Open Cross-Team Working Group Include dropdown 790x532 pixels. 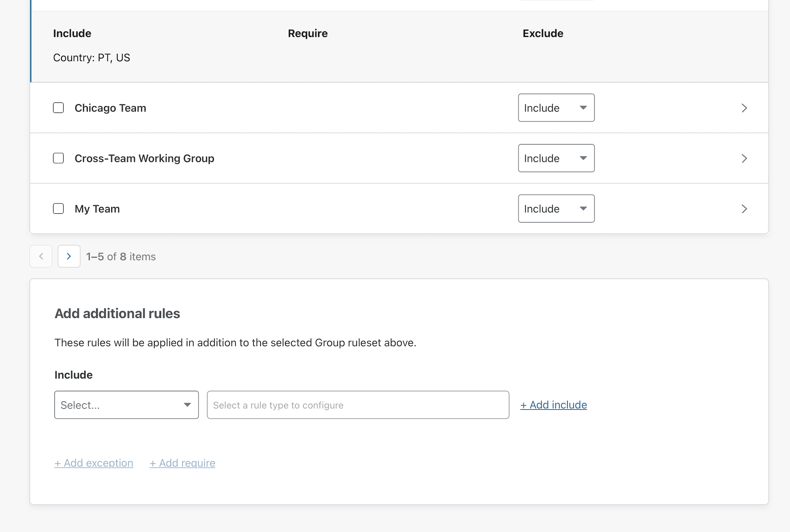pyautogui.click(x=556, y=159)
